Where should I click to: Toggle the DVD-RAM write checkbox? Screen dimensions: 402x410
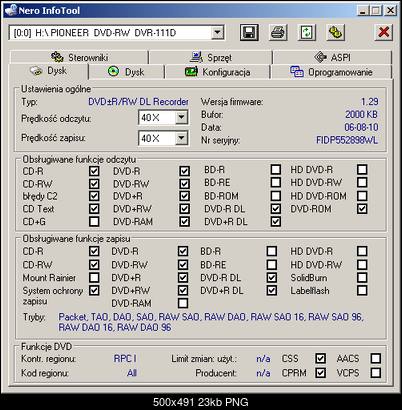tap(183, 303)
